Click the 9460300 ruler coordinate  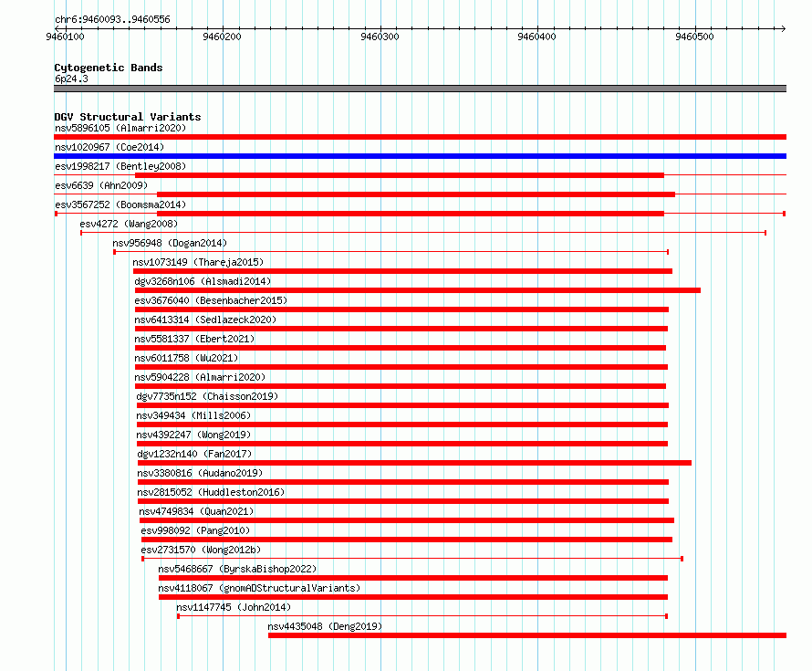(x=380, y=37)
